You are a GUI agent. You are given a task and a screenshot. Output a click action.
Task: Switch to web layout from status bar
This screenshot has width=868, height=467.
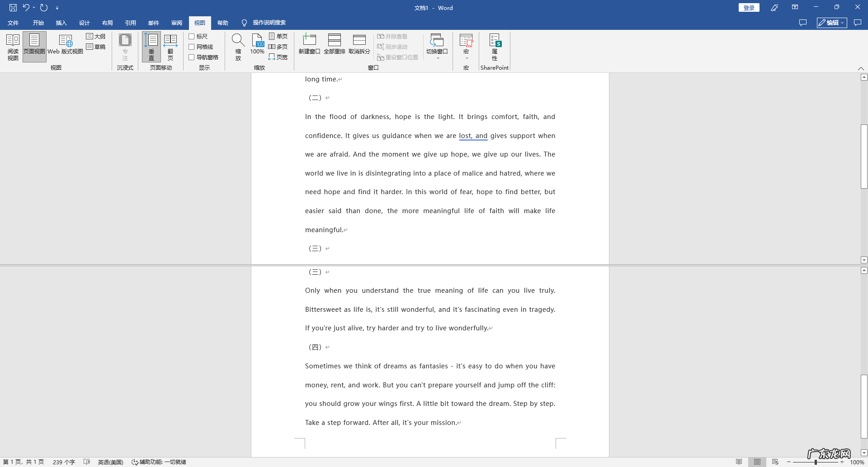click(775, 462)
